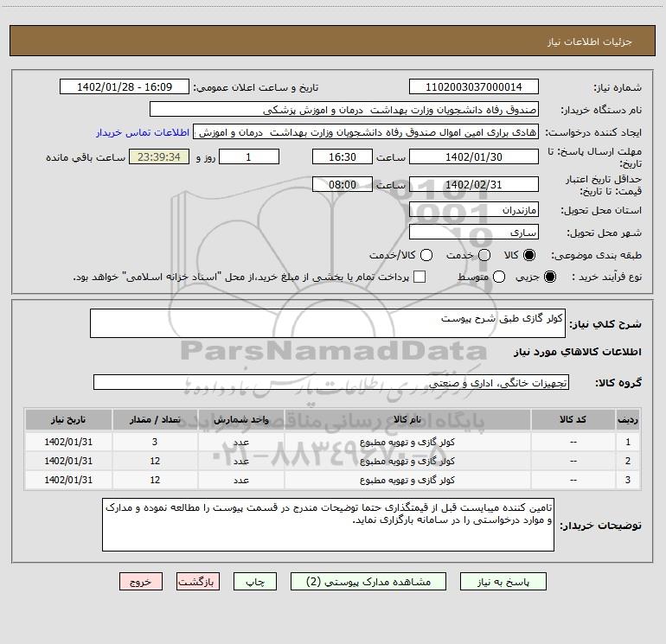Click the remaining time 23:39:34 field
This screenshot has height=644, width=666.
tap(159, 157)
